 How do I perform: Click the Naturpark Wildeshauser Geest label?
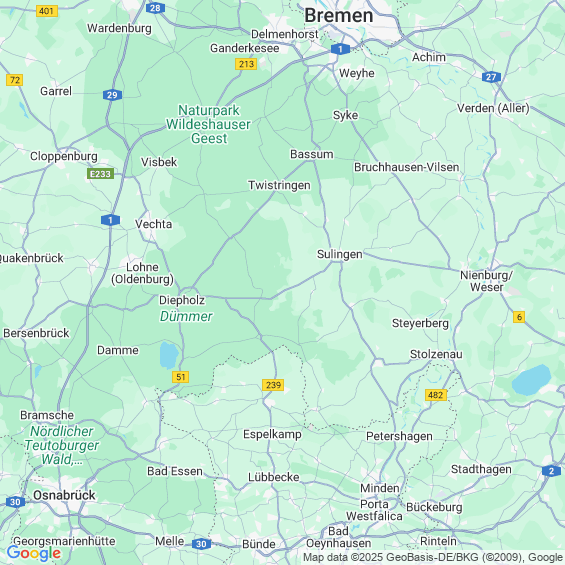[209, 124]
